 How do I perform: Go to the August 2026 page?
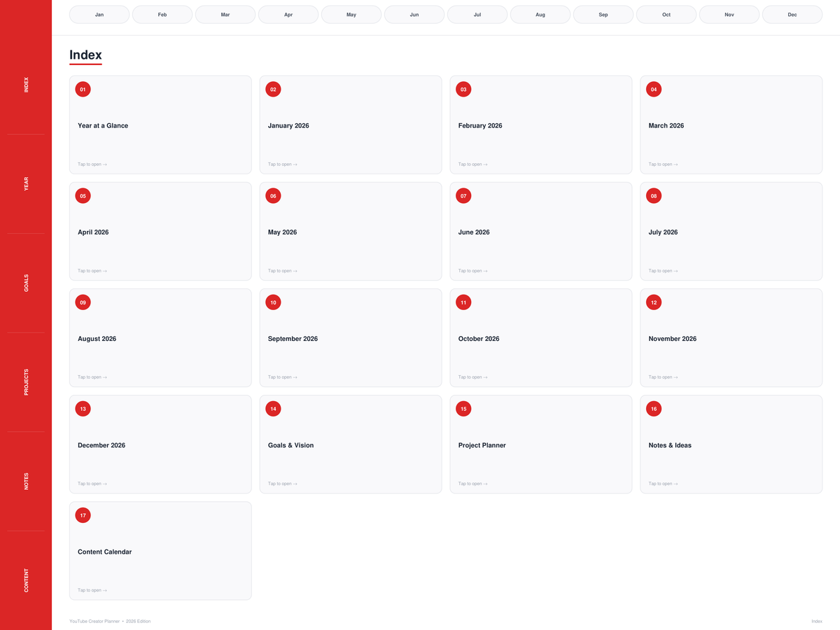(x=160, y=337)
